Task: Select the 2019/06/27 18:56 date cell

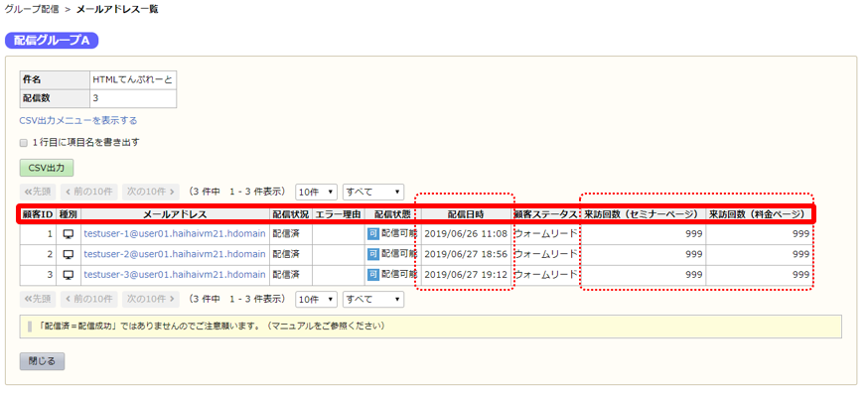Action: tap(466, 254)
